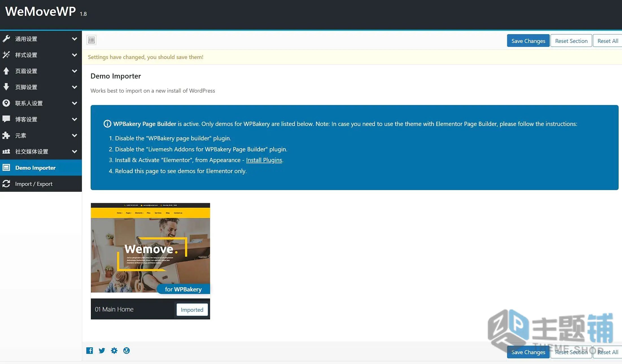Click the Wemove demo preview thumbnail
Image resolution: width=622 pixels, height=364 pixels.
(150, 248)
